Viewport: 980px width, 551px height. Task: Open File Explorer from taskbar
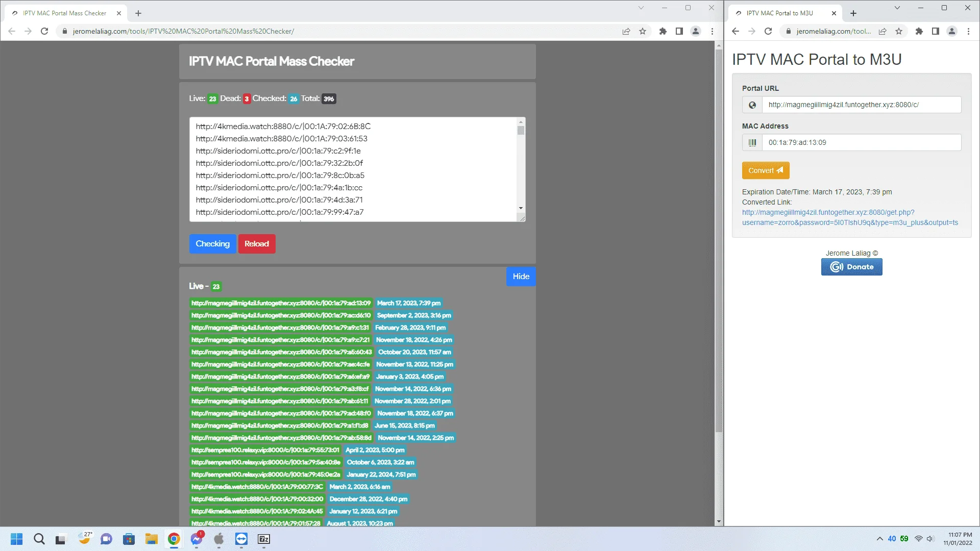[152, 539]
